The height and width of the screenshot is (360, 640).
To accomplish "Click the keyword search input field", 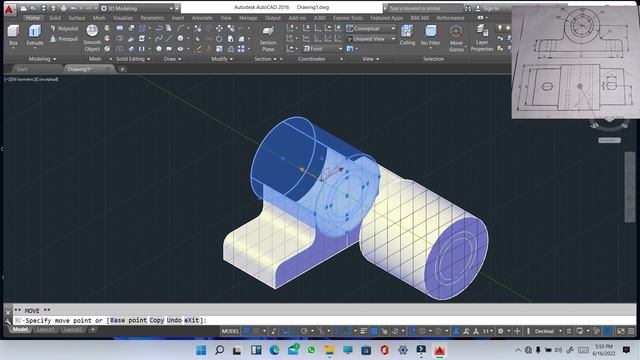I will [424, 8].
